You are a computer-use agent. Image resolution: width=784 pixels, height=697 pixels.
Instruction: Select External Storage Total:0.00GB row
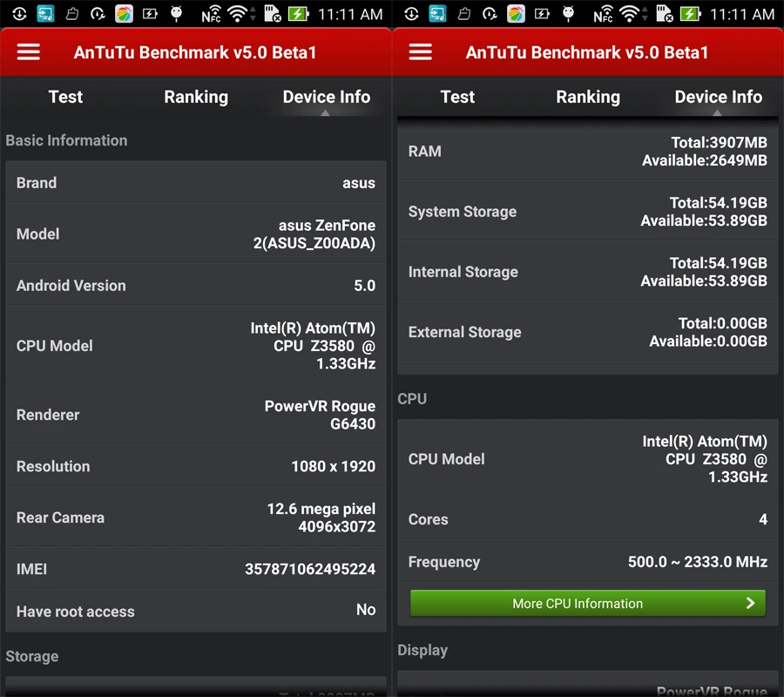588,332
